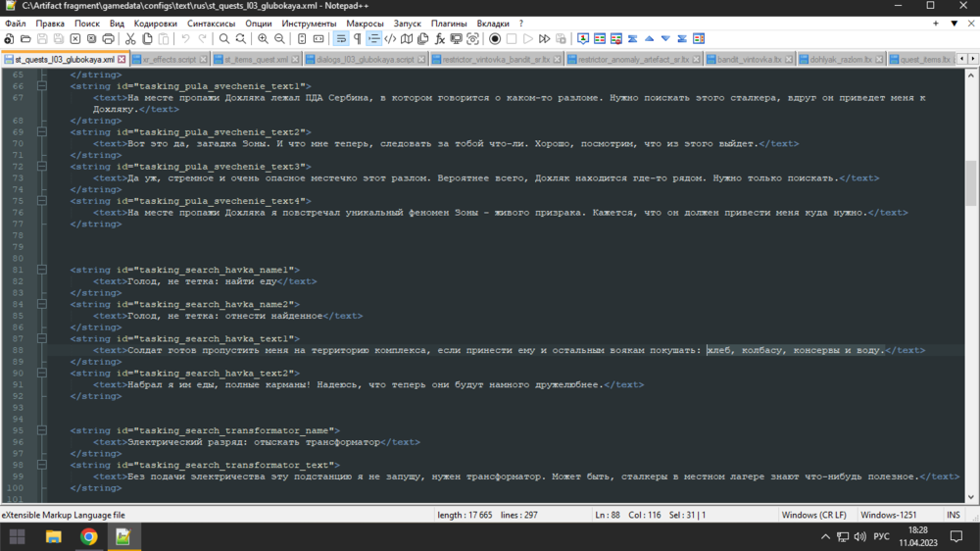Switch to bandit_vintovka.ltx tab
The height and width of the screenshot is (551, 980).
[x=749, y=60]
